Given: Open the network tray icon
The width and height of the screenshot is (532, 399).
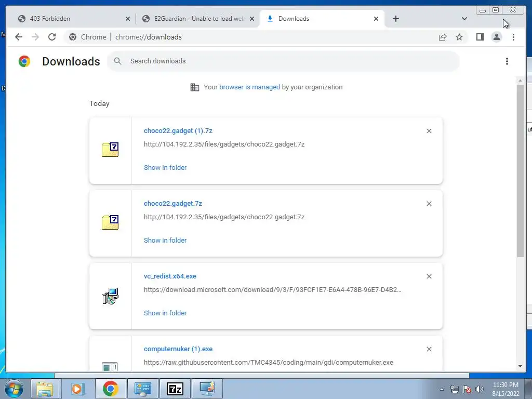Looking at the screenshot, I should [454, 389].
